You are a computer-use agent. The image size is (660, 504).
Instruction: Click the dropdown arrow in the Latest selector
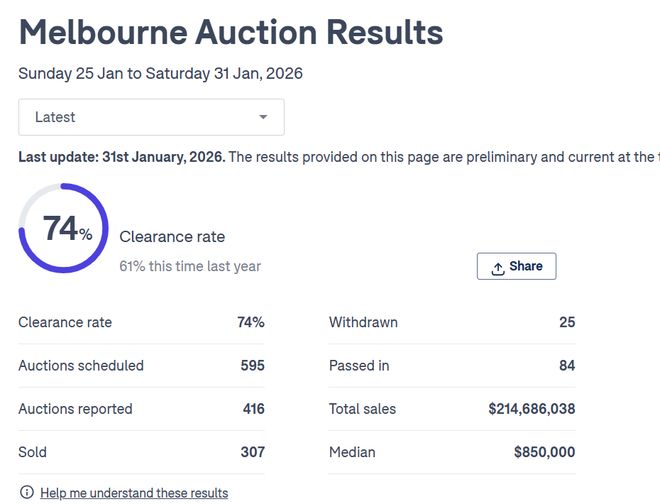coord(263,117)
